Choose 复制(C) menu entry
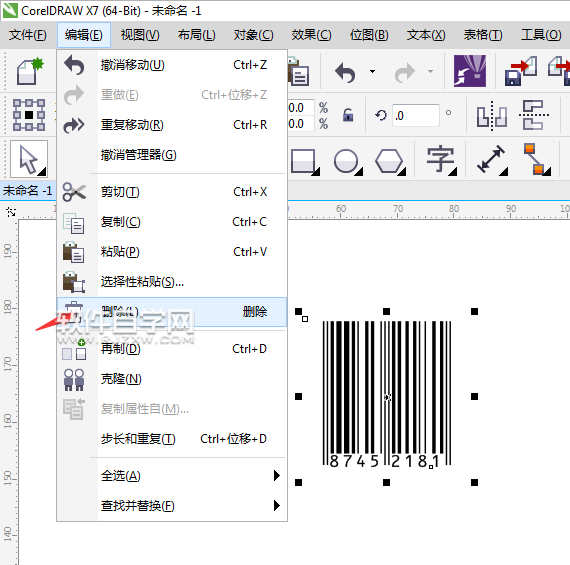This screenshot has height=565, width=570. tap(172, 222)
